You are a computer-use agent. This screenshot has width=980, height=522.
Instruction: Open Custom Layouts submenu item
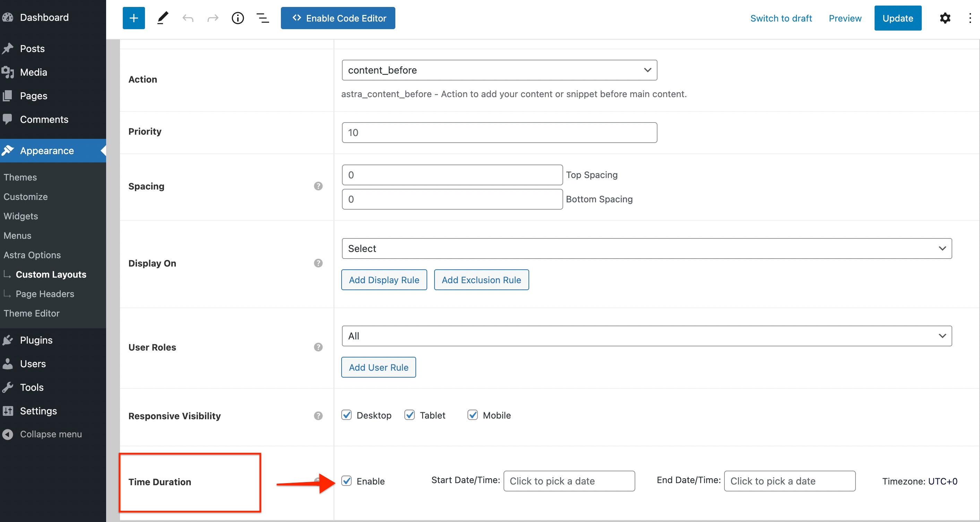pyautogui.click(x=51, y=274)
